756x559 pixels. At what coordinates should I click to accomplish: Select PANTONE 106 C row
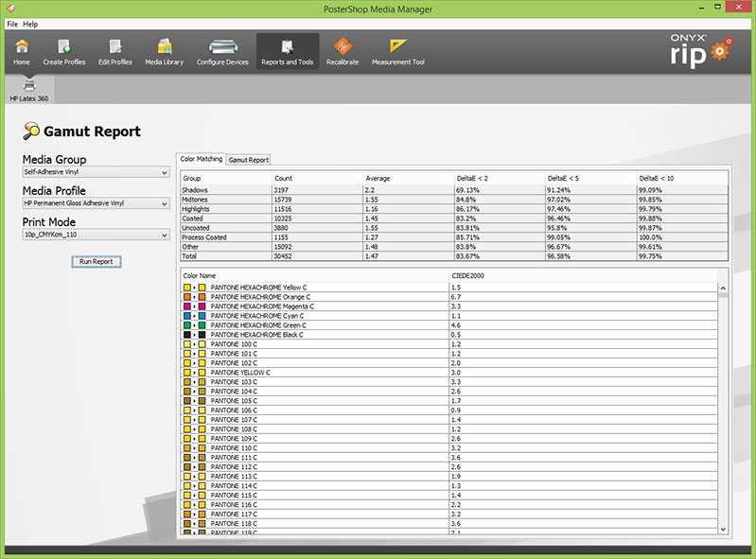tap(449, 411)
